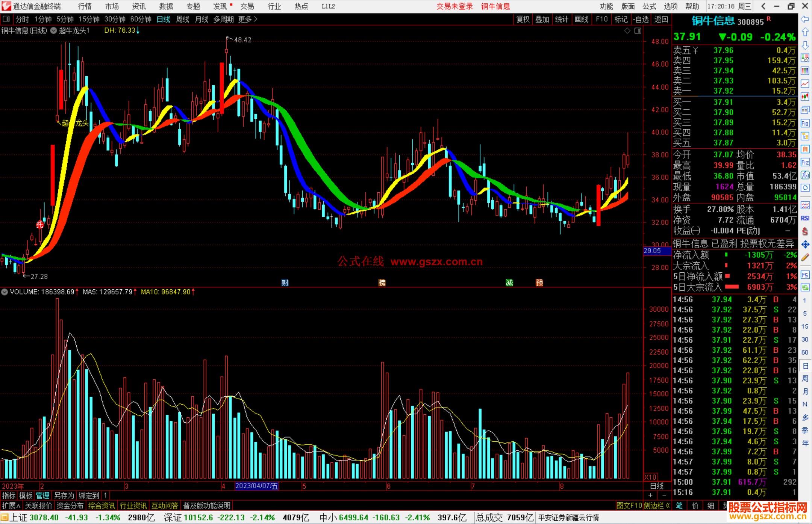Screen dimensions: 812x524
Task: Click the 财 marker on chart timeline
Action: click(x=285, y=283)
